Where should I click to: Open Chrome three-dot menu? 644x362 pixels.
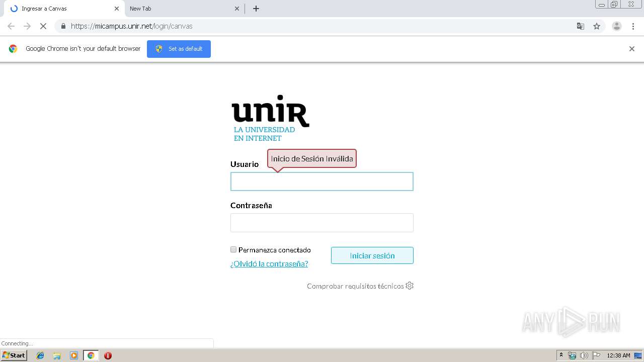[x=633, y=26]
